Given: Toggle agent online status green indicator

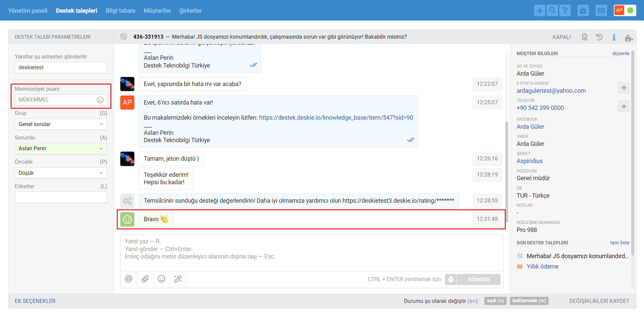Looking at the screenshot, I should (630, 10).
